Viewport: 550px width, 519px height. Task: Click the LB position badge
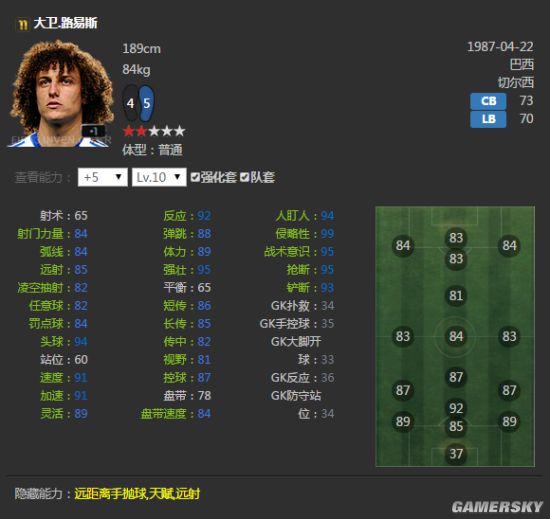point(488,119)
